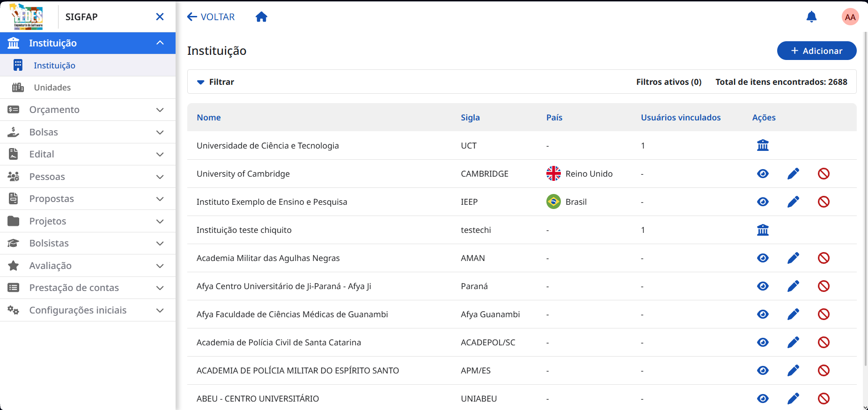Viewport: 868px width, 410px height.
Task: View Afya Centro Universitário de Ji-Paraná eye icon
Action: click(763, 286)
